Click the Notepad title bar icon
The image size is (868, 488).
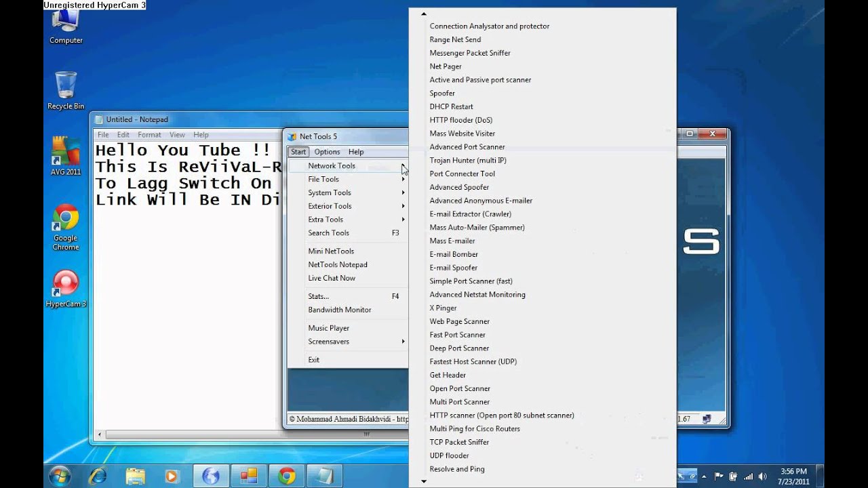click(x=99, y=120)
